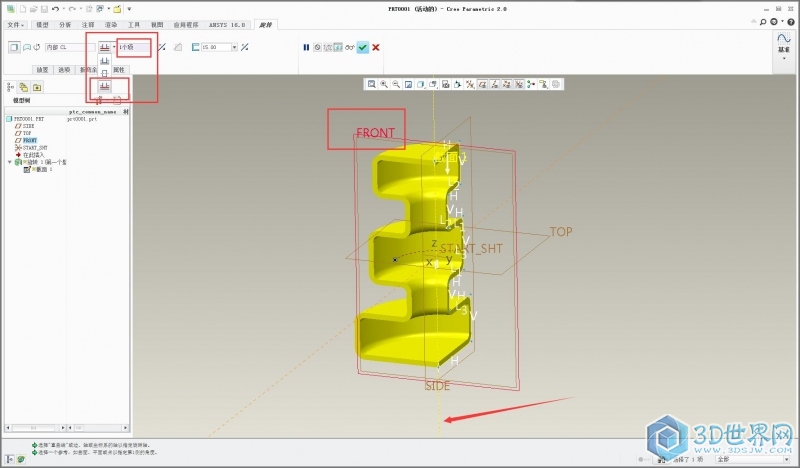
Task: Click the search magnifier icon at top right
Action: [763, 22]
